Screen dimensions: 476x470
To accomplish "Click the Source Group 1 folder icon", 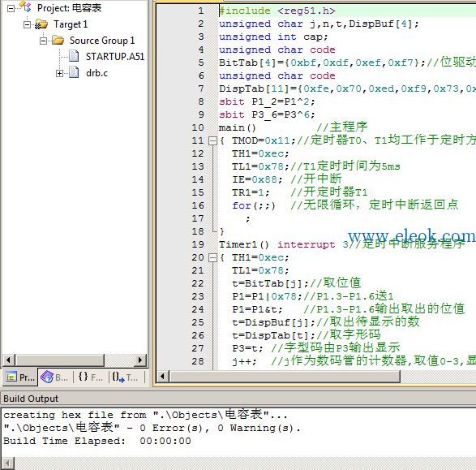I will click(x=58, y=40).
